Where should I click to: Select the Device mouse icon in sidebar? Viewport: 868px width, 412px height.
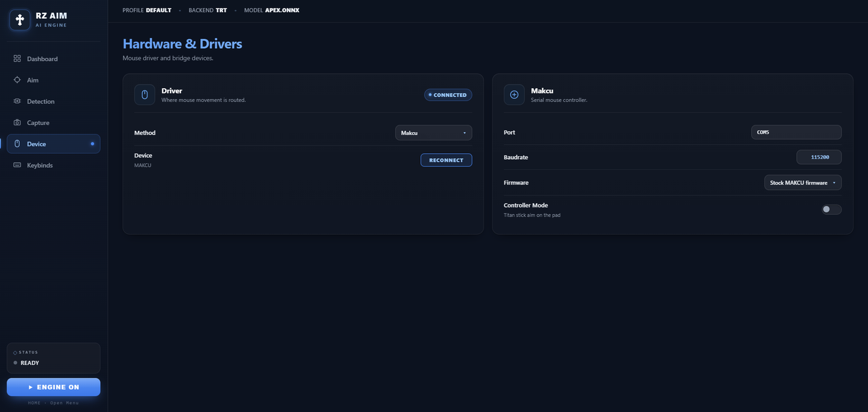point(17,144)
